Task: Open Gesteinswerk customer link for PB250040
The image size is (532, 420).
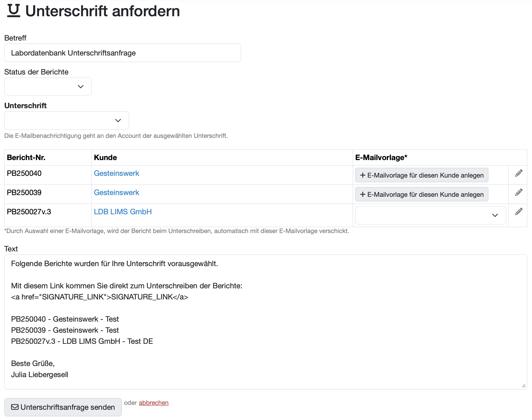Action: (116, 173)
